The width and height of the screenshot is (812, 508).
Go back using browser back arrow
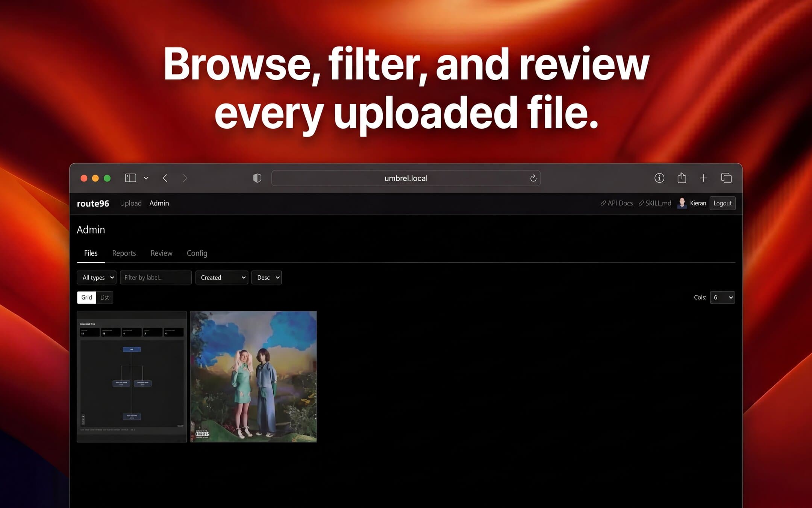click(165, 178)
